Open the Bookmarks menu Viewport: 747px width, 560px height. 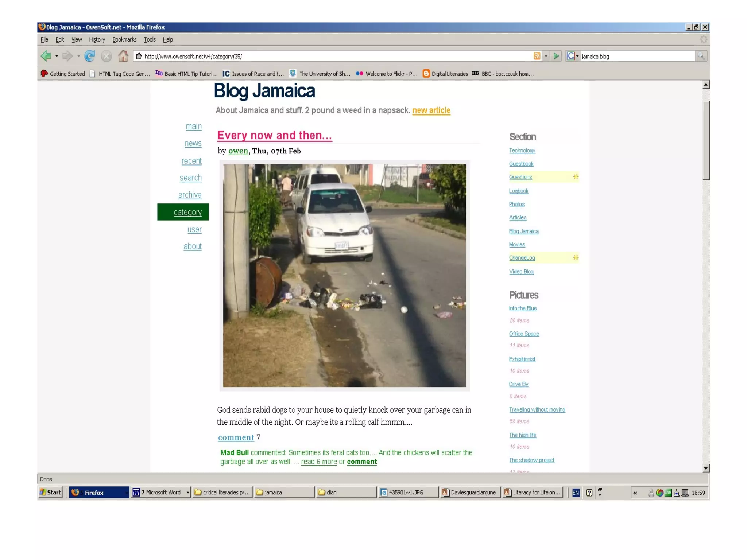point(124,39)
